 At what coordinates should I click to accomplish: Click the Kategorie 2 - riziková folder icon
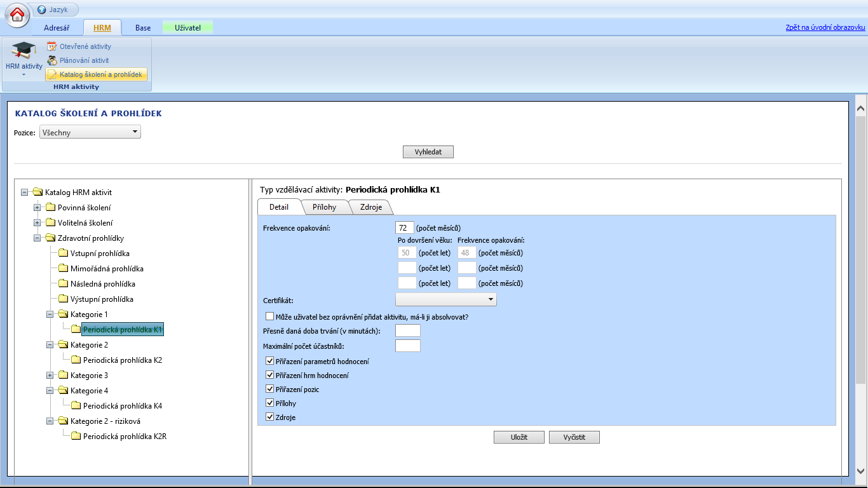[63, 421]
